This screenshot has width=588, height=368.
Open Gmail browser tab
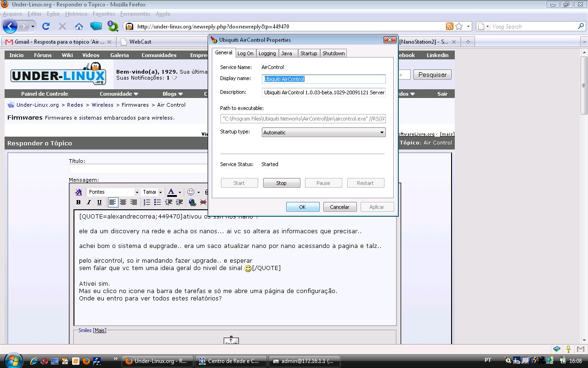[x=59, y=41]
